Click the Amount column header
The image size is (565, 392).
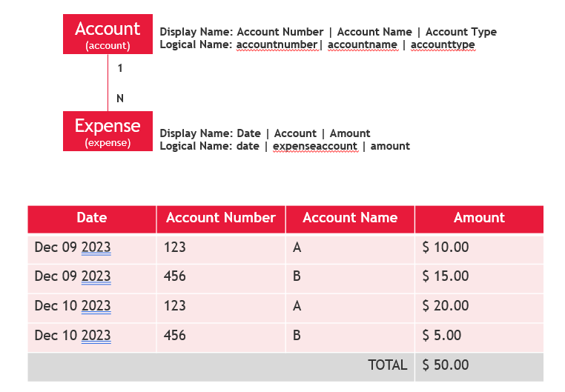[479, 218]
